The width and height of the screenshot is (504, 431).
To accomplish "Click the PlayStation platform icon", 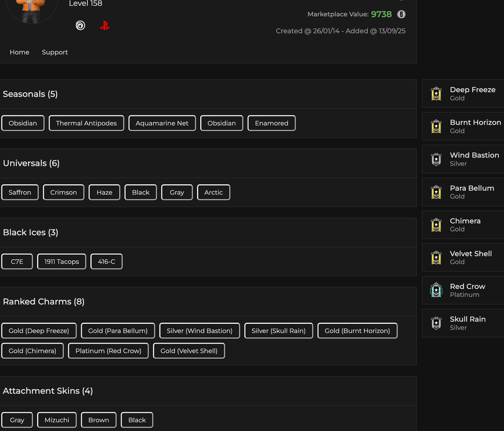I will [104, 25].
